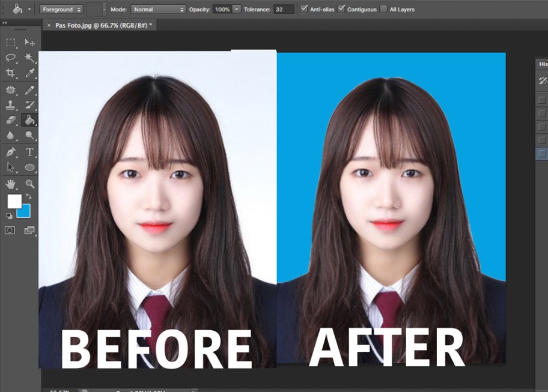Image resolution: width=548 pixels, height=392 pixels.
Task: Disable the Contiguous option
Action: point(341,8)
